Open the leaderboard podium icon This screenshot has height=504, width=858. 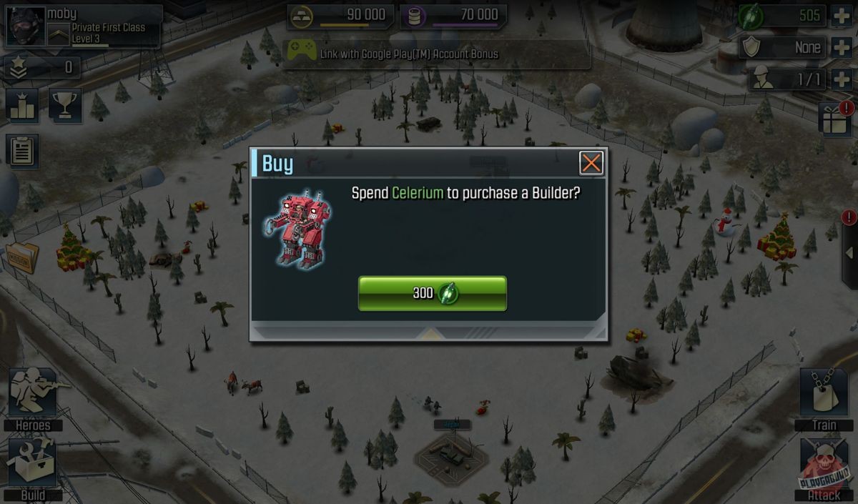22,106
